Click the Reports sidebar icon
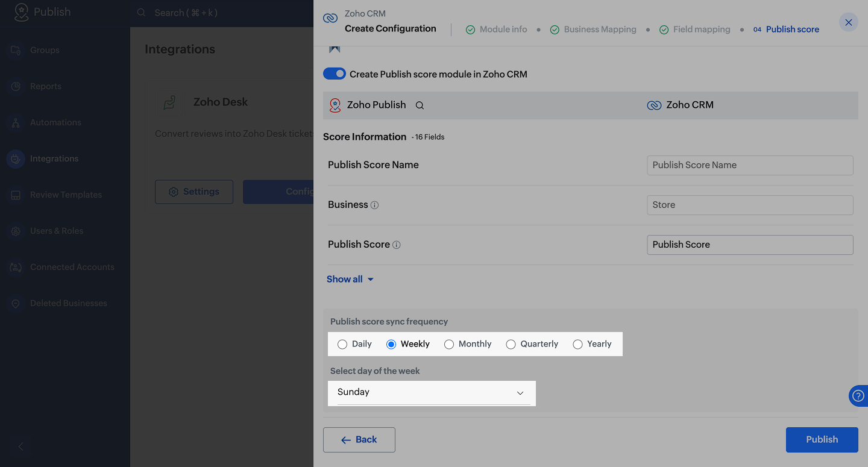This screenshot has width=868, height=467. (x=16, y=86)
